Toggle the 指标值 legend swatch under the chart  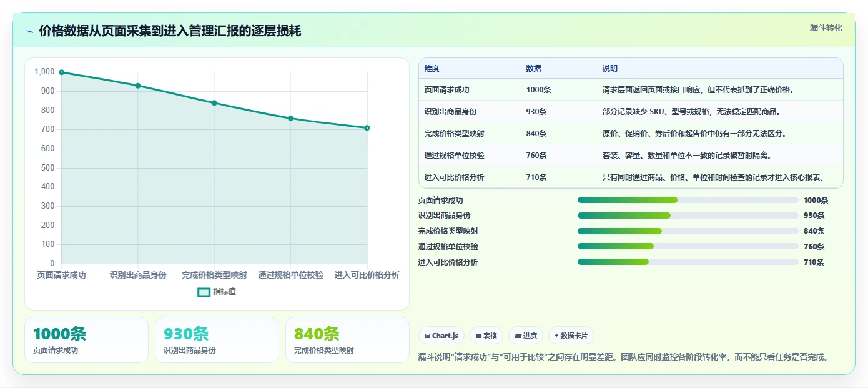click(x=204, y=292)
